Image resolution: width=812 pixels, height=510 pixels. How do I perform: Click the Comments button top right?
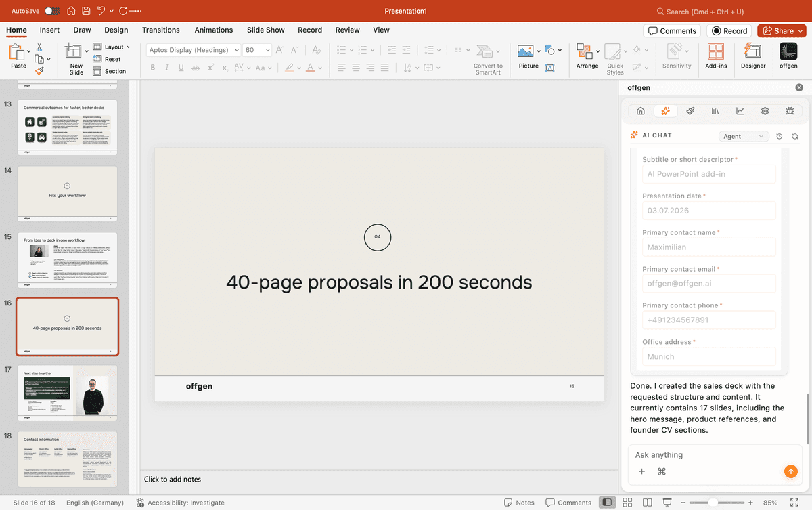(672, 30)
